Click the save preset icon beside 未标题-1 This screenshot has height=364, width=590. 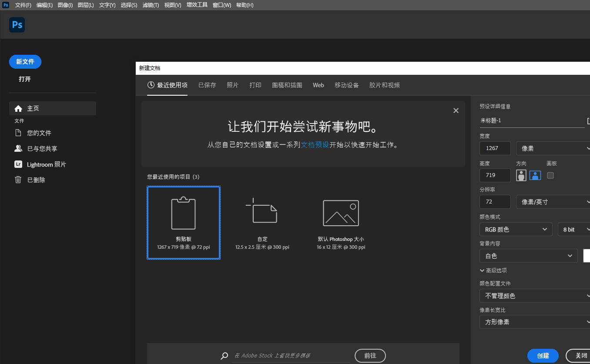588,120
